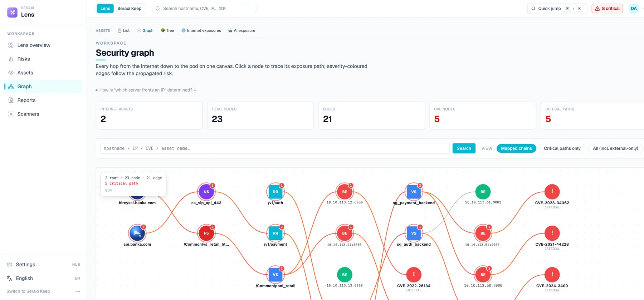Click the 10.10.113.11:8080 BE node
The image size is (644, 300).
pyautogui.click(x=345, y=233)
